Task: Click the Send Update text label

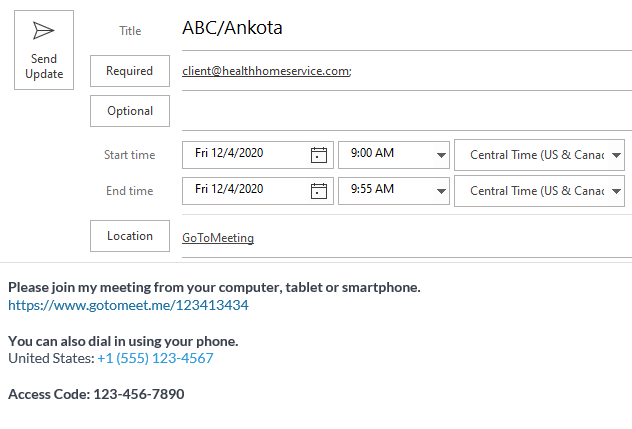Action: coord(44,67)
